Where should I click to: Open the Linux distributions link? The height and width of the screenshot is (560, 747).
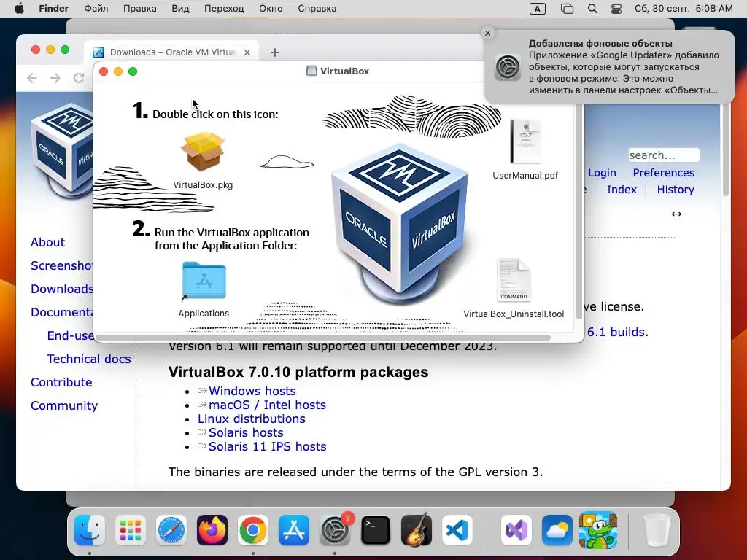[252, 419]
